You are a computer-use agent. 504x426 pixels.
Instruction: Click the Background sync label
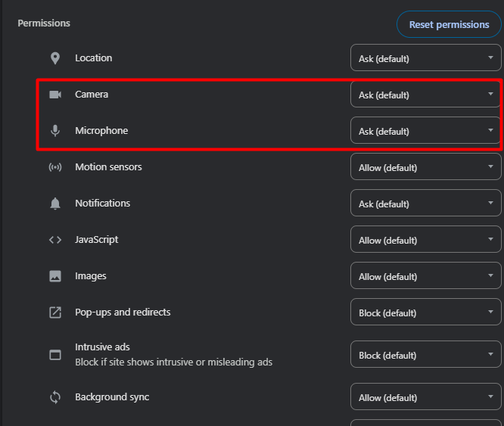[112, 397]
